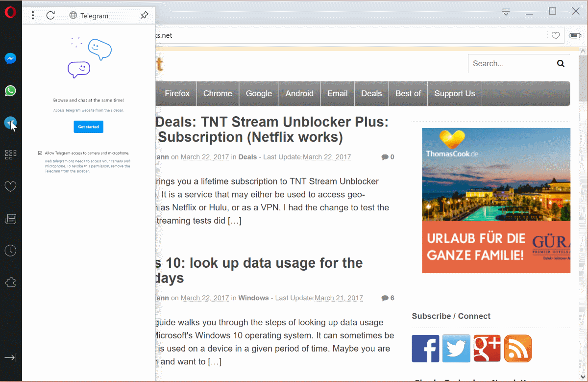Open the look up data usage article
Screen dimensions: 588x382
[259, 270]
